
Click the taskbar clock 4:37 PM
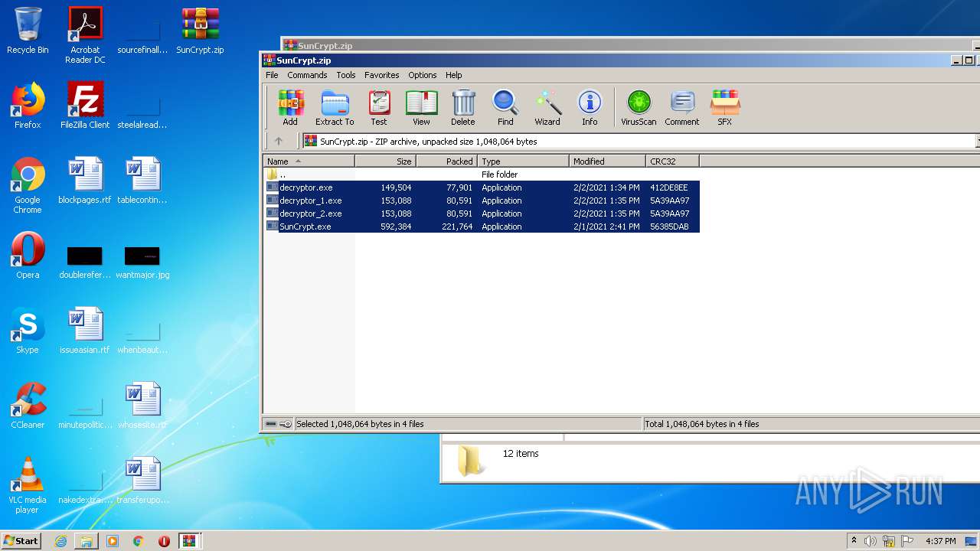(941, 541)
